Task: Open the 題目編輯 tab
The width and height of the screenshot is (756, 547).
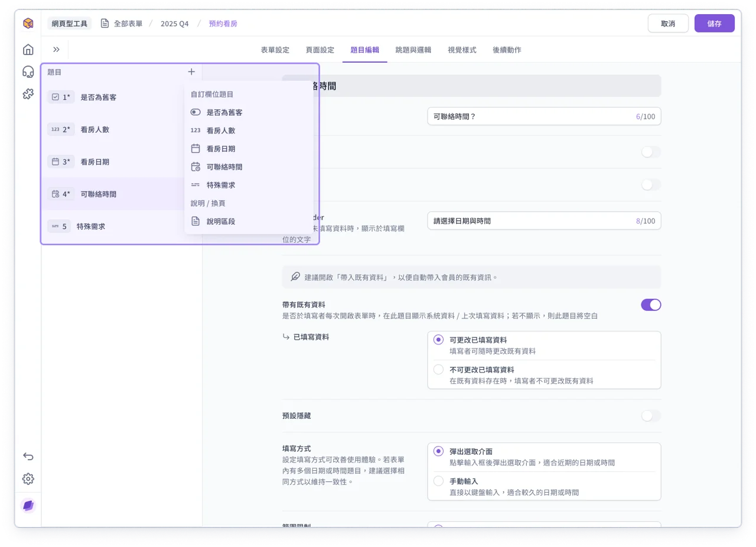Action: (x=365, y=50)
